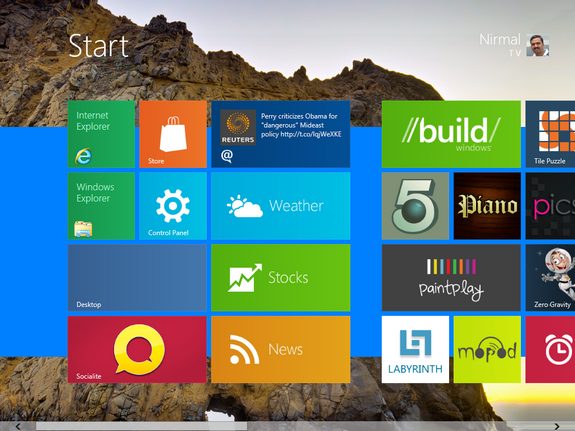Launch Windows Explorer tile

[x=101, y=206]
